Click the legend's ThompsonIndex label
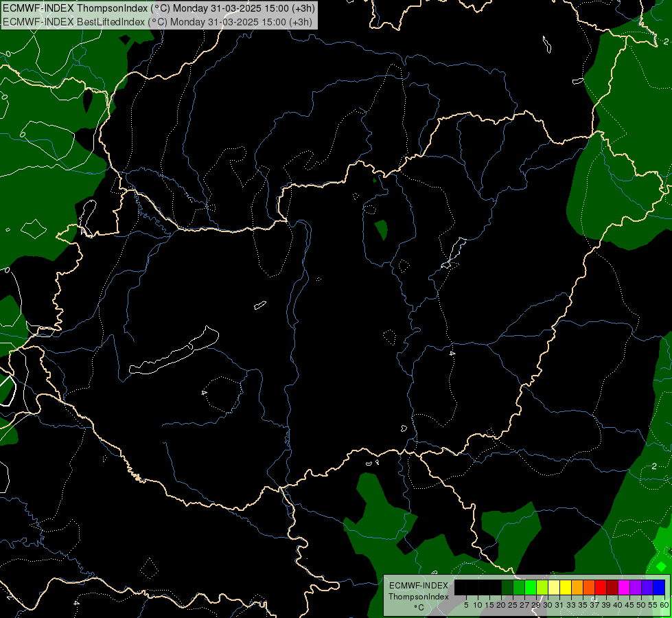The height and width of the screenshot is (618, 672). (x=419, y=597)
